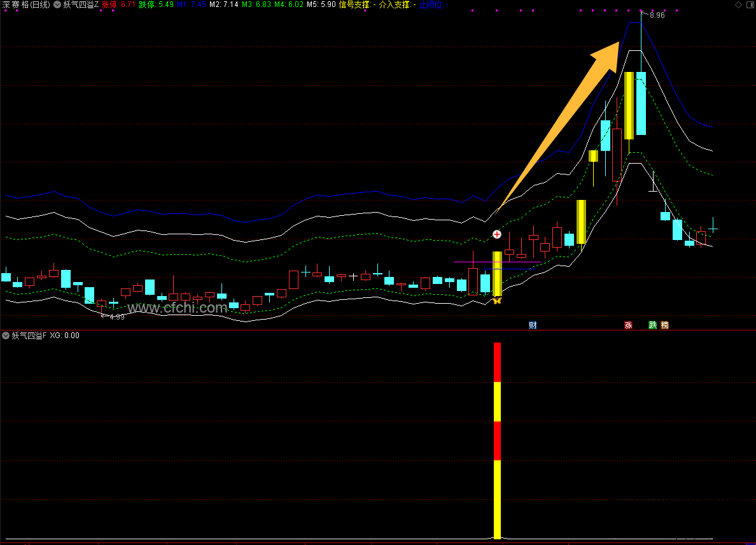Screen dimensions: 756x545
Task: Click the 妖气四溢Z indicator name
Action: pyautogui.click(x=81, y=5)
